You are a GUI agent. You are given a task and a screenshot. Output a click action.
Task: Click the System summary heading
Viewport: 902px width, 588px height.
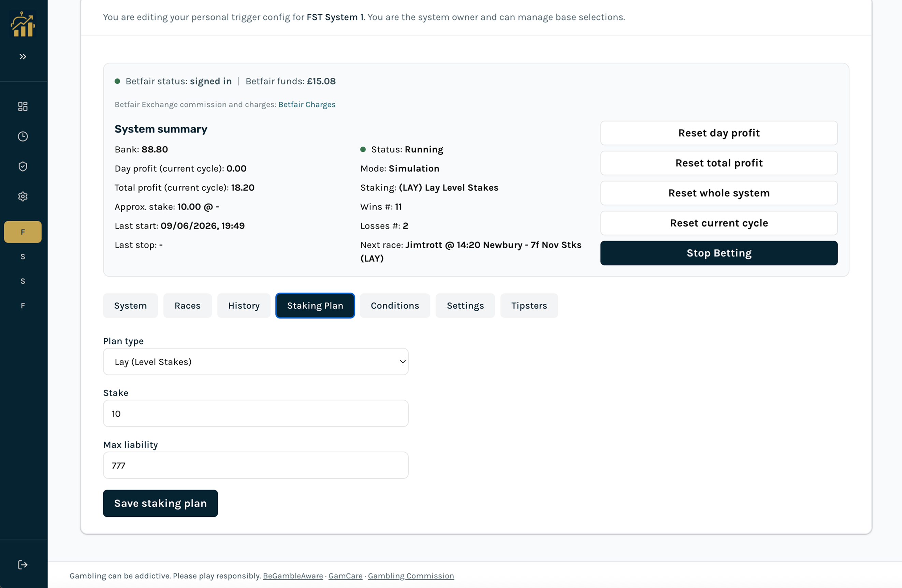[161, 129]
